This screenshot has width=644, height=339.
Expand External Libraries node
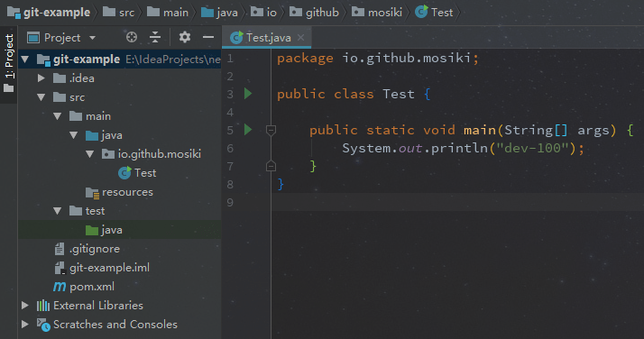25,306
